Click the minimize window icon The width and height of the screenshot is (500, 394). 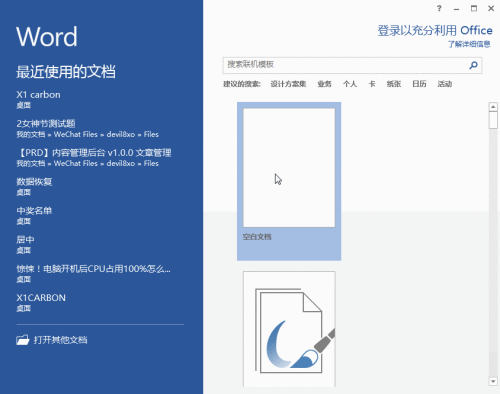[456, 9]
